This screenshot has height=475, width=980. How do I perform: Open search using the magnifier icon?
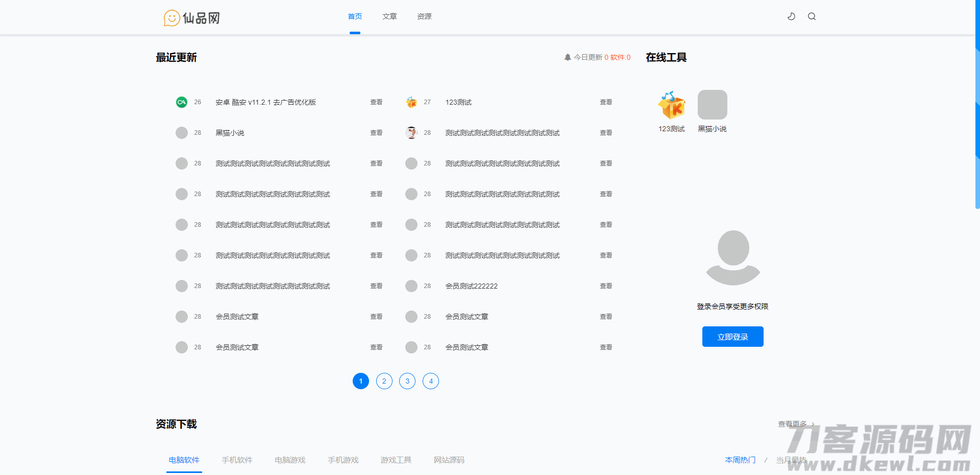[x=812, y=16]
